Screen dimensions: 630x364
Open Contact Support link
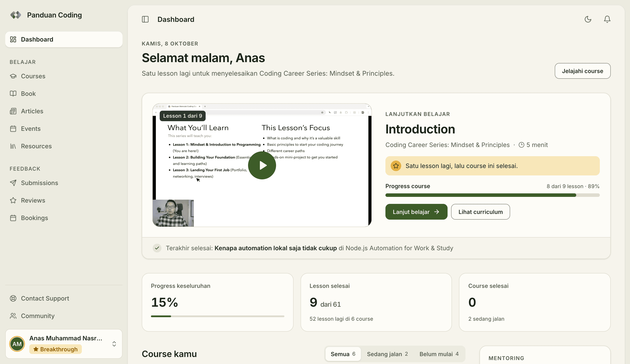64,298
